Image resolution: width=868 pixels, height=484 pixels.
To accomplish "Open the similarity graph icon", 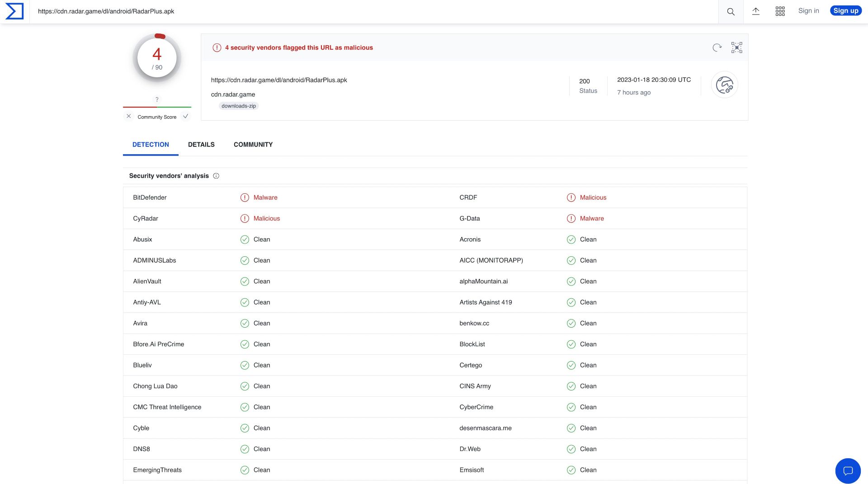I will tap(737, 47).
